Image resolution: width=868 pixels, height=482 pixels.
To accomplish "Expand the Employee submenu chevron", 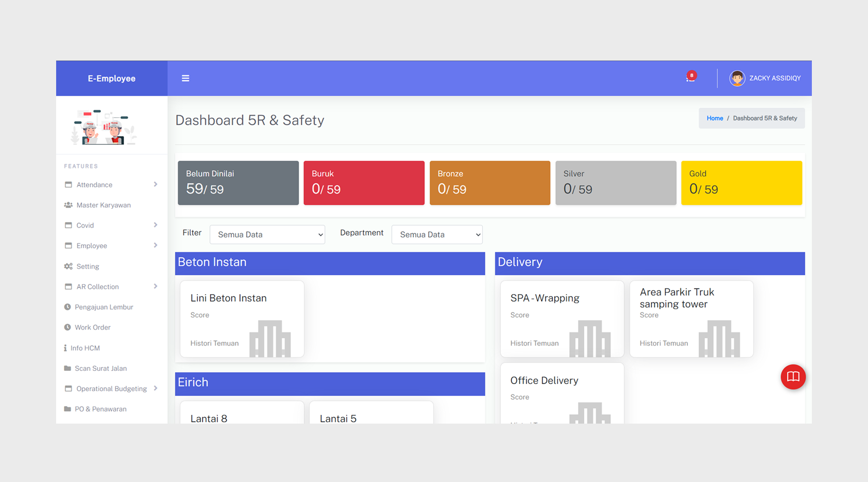I will 156,245.
